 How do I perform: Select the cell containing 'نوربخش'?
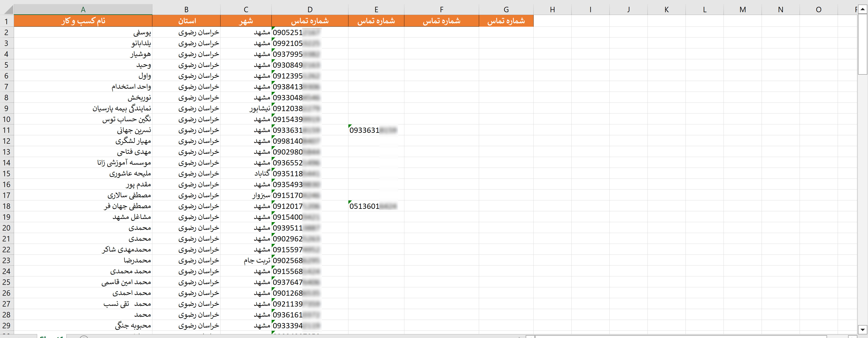[x=83, y=97]
